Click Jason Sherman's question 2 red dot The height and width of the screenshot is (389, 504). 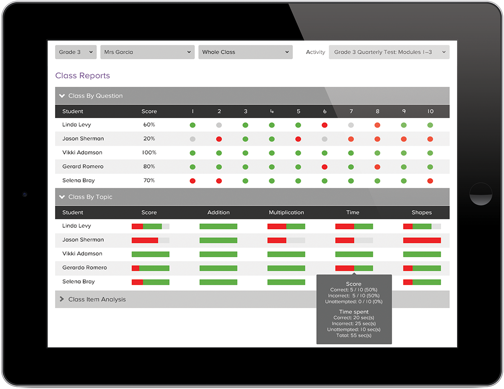click(x=219, y=139)
